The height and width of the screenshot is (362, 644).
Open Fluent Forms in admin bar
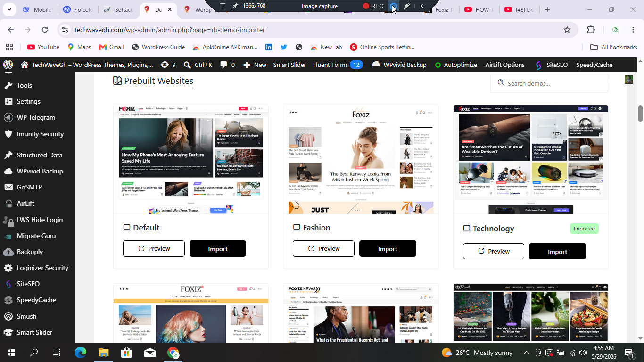tap(338, 65)
